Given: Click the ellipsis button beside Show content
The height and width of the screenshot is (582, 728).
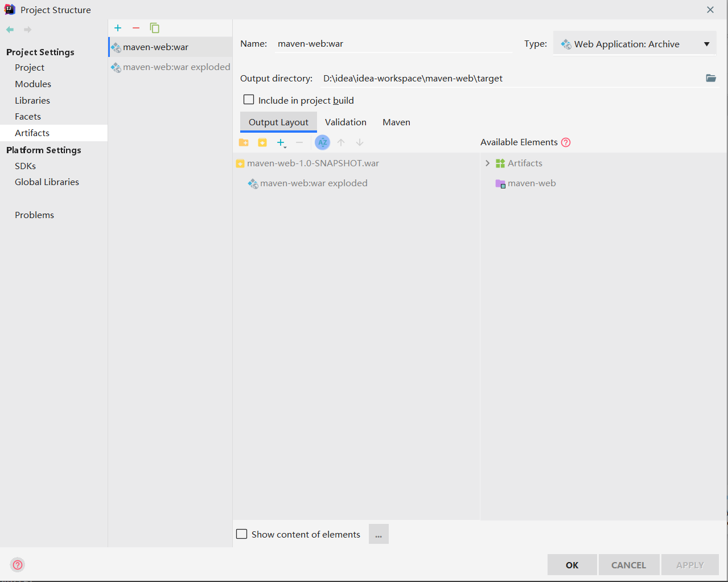Looking at the screenshot, I should coord(379,534).
